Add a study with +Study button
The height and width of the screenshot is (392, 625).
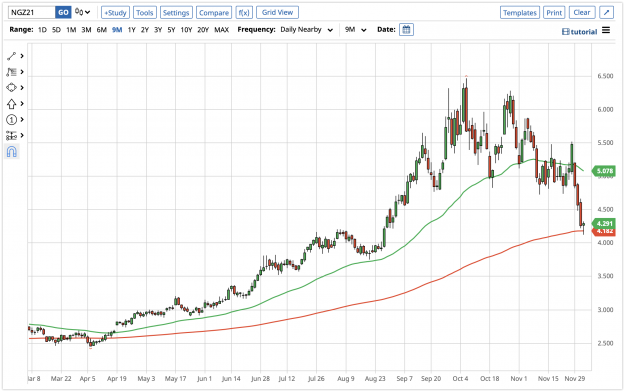coord(115,12)
